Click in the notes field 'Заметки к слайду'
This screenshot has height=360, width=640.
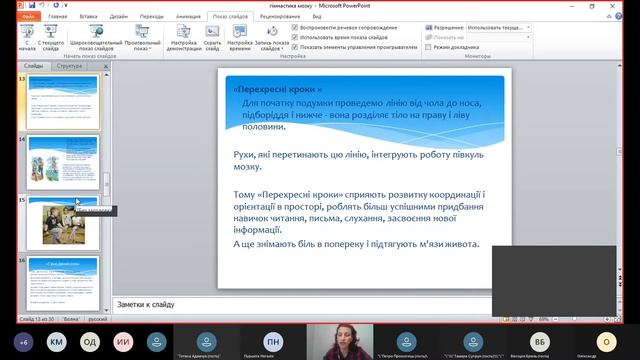302,305
